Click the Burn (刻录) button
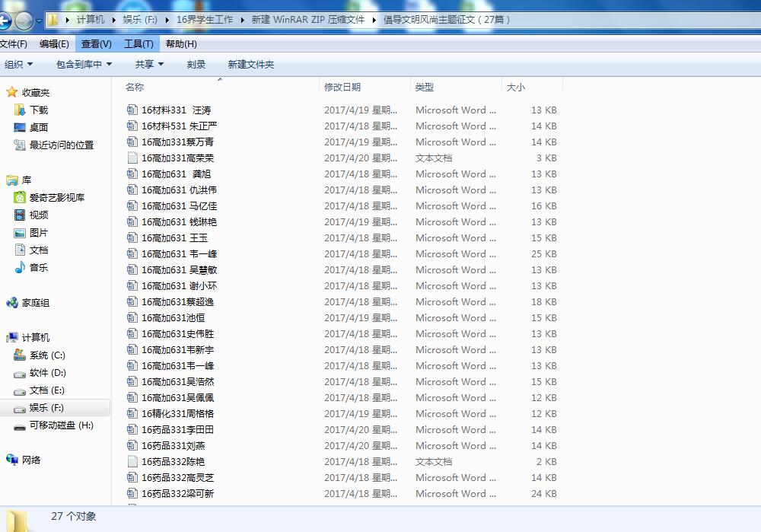The width and height of the screenshot is (761, 532). point(196,65)
